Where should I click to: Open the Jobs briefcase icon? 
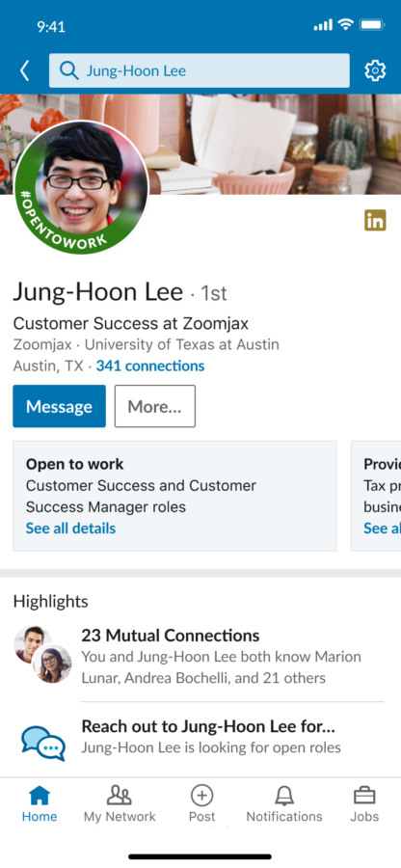(364, 796)
